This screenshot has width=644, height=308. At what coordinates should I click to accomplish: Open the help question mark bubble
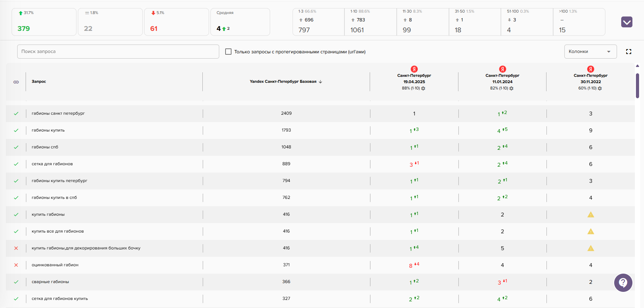(623, 282)
